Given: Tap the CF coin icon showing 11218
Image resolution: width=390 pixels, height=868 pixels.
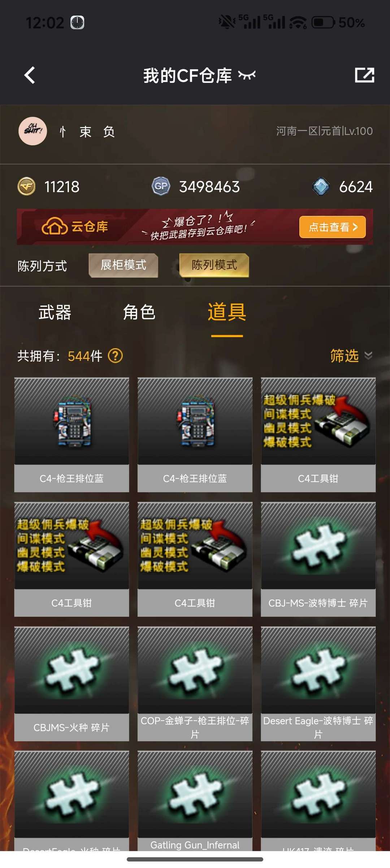Looking at the screenshot, I should tap(27, 186).
